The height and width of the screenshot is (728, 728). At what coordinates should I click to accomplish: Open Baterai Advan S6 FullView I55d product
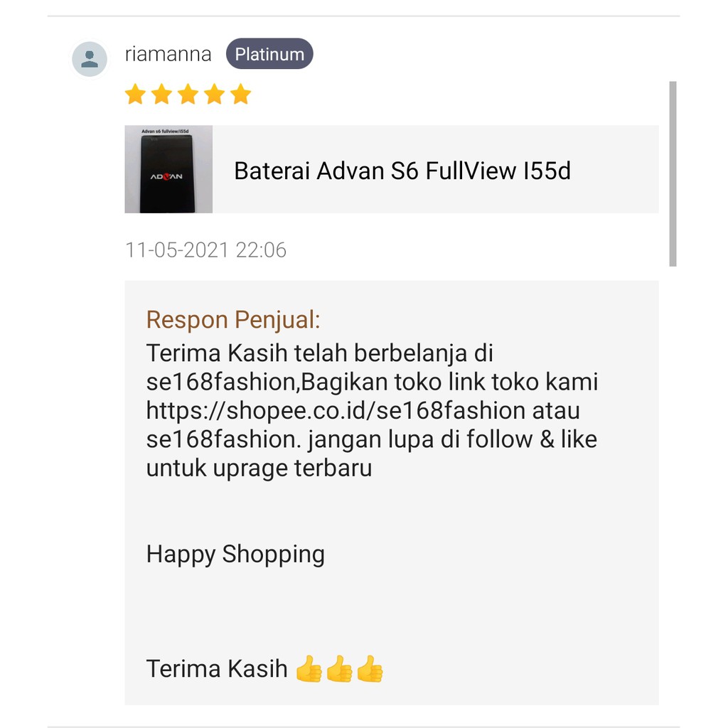point(402,171)
